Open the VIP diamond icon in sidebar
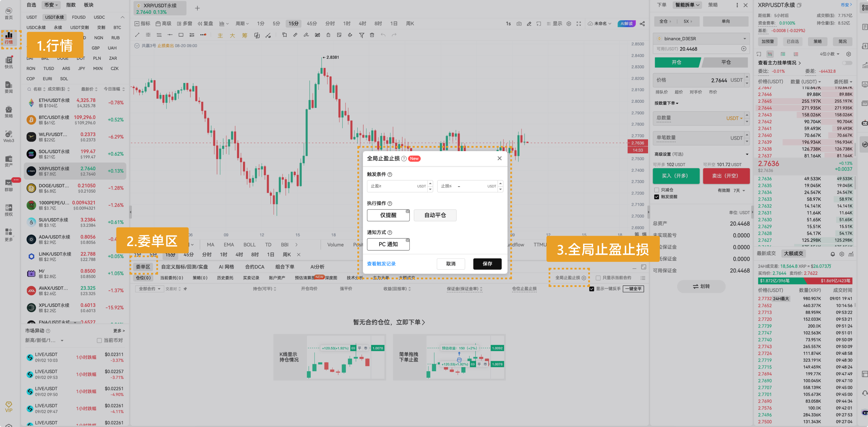 point(9,406)
